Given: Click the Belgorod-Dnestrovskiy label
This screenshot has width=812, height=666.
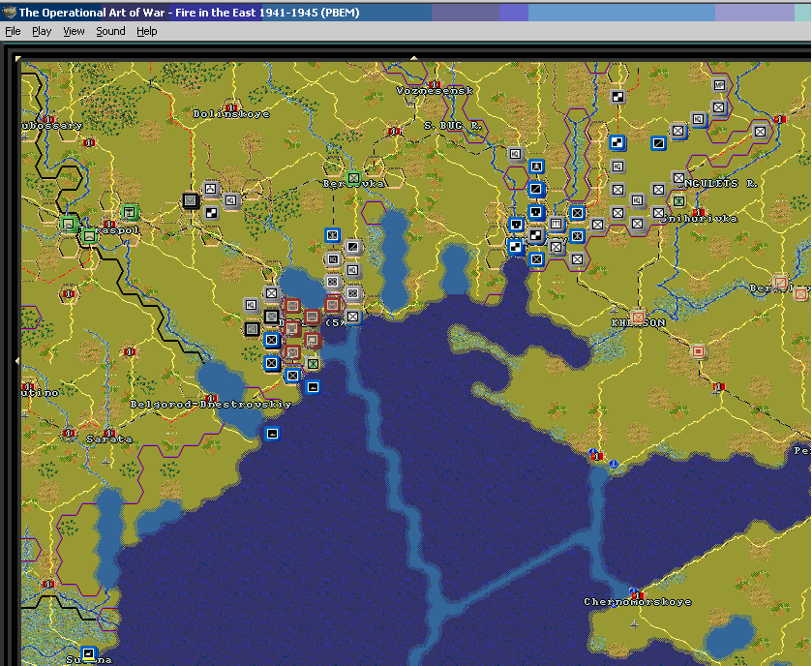Looking at the screenshot, I should coord(211,405).
